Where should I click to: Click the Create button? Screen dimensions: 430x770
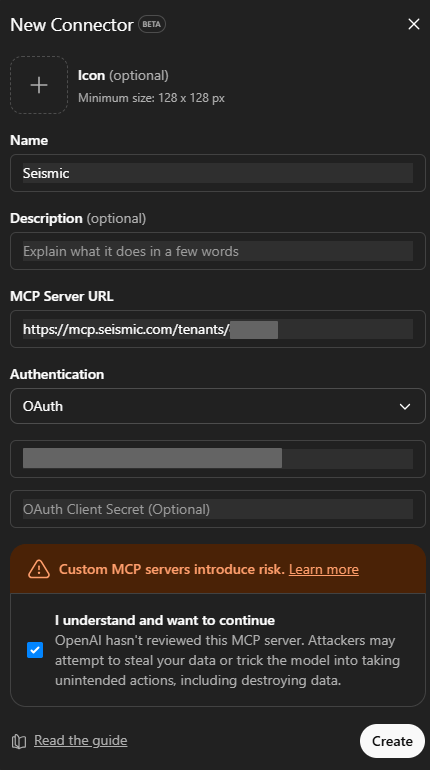click(x=392, y=741)
